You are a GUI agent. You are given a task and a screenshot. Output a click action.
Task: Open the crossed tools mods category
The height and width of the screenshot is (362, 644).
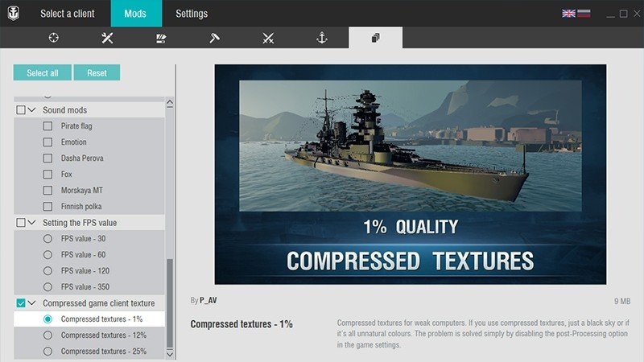[107, 38]
